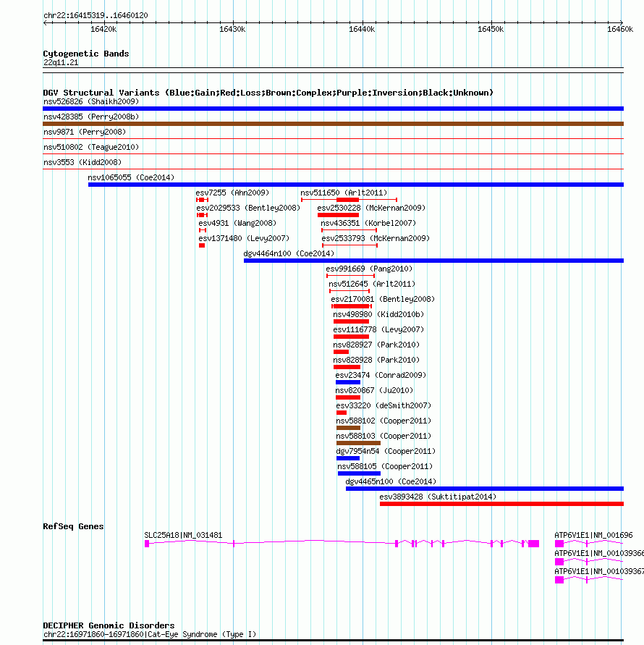Click the brown nsv588103 complex bar
This screenshot has height=645, width=644.
[359, 444]
